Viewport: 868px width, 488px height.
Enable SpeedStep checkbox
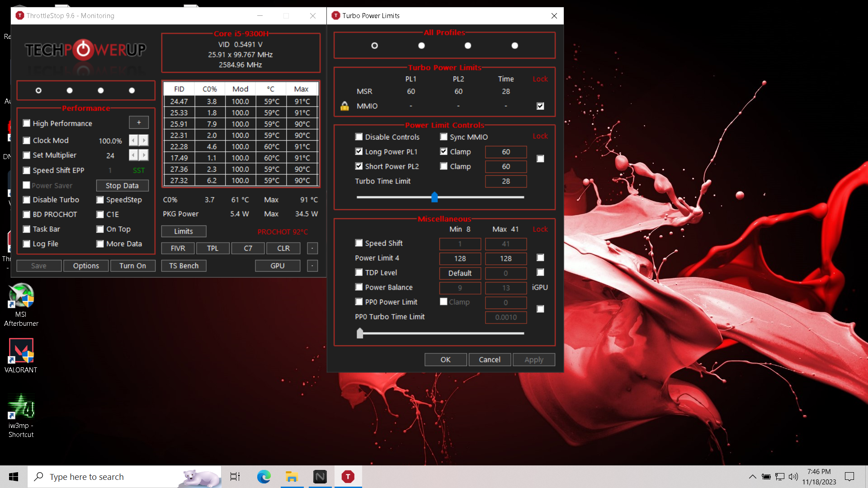tap(100, 200)
